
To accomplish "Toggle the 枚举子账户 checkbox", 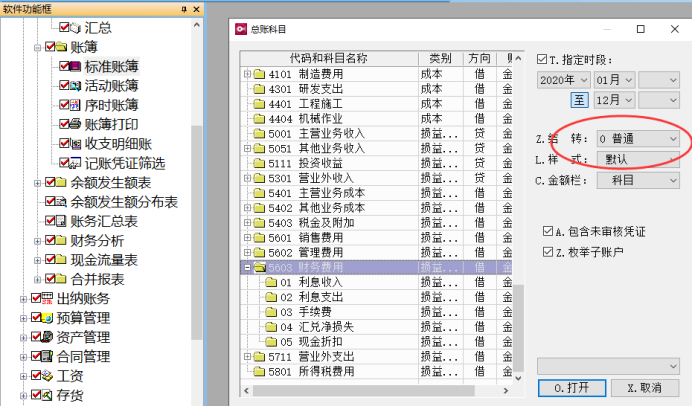I will [x=547, y=251].
